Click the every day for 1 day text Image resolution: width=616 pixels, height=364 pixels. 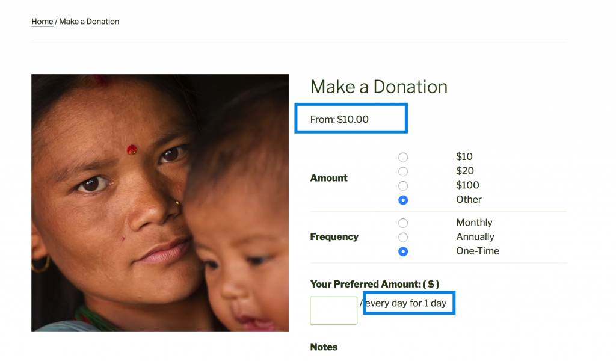[x=406, y=303]
